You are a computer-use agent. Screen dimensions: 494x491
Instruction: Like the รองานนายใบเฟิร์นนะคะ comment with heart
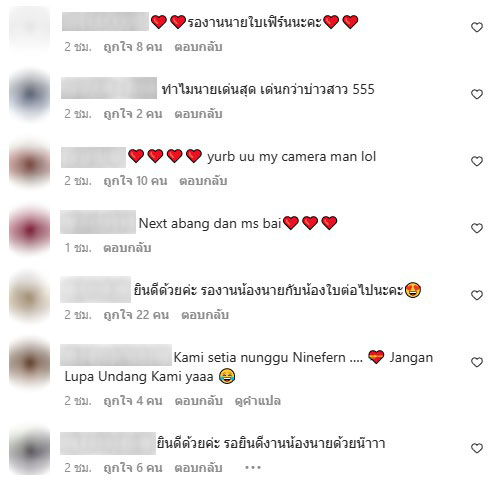click(x=477, y=27)
